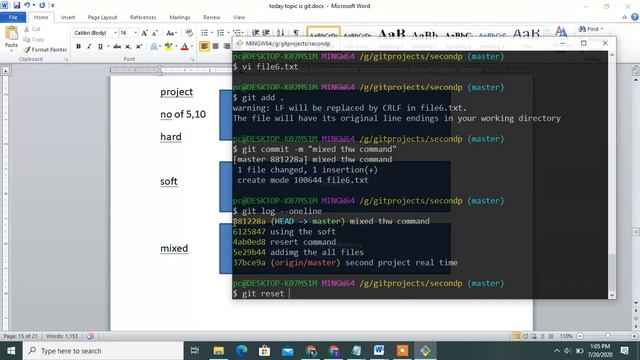Click Increase Indent icon

[266, 33]
